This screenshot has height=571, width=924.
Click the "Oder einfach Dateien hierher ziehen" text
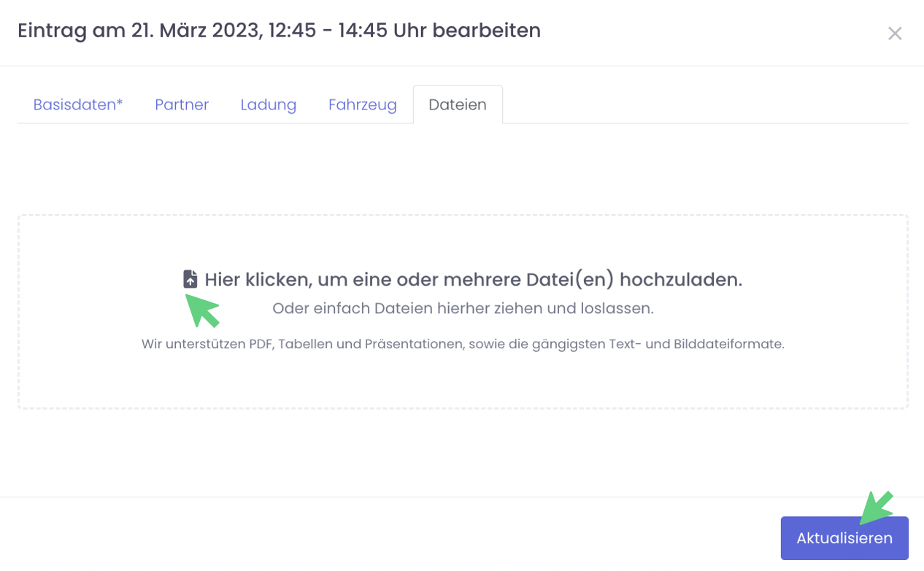[463, 308]
